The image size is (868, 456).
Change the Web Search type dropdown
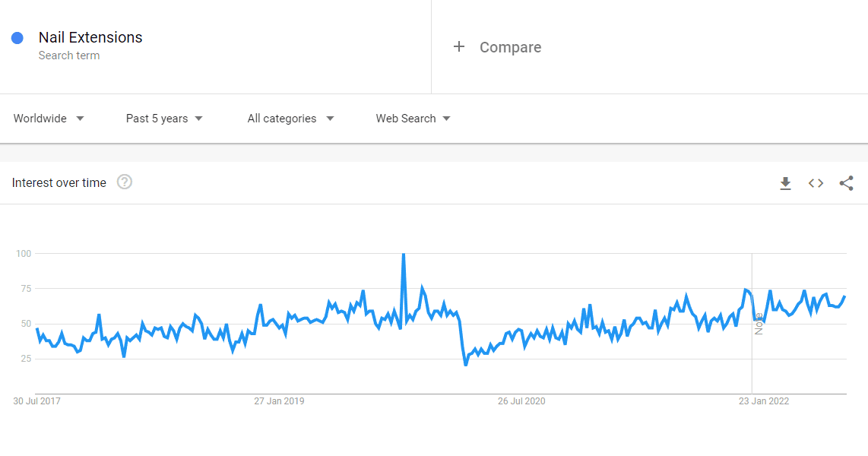click(413, 119)
